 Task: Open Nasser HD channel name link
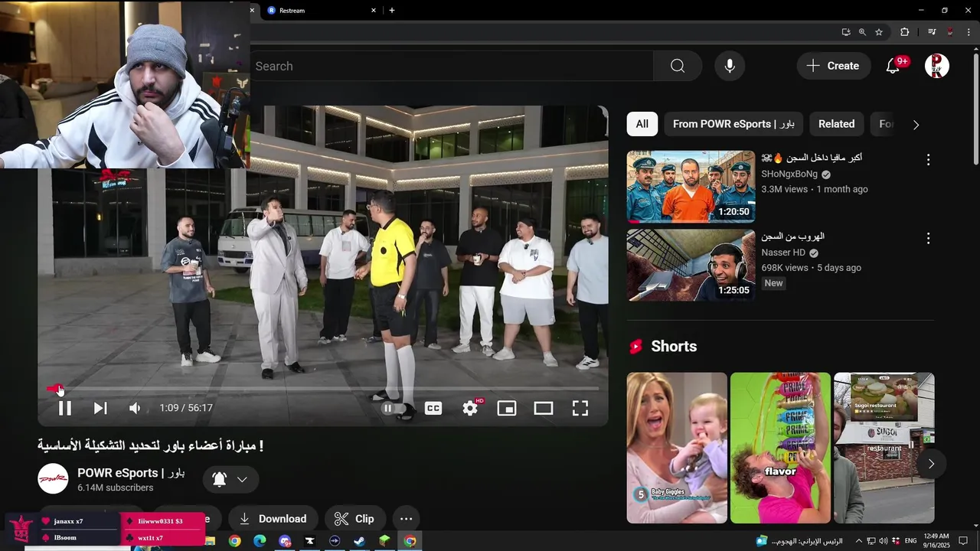pos(783,253)
